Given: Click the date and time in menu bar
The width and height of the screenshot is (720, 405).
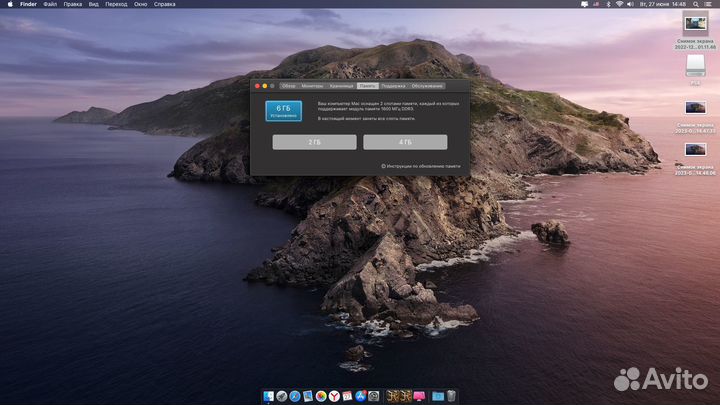Looking at the screenshot, I should click(663, 4).
